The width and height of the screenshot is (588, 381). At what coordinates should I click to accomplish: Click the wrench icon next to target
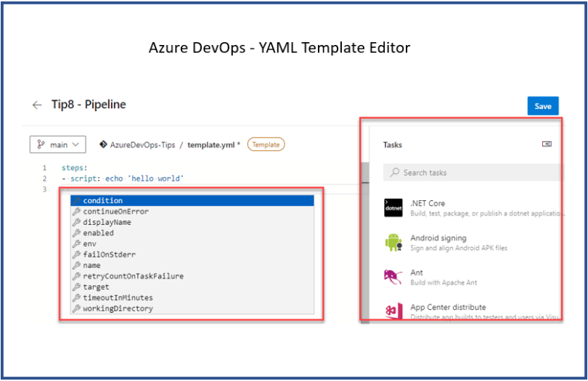click(x=76, y=287)
